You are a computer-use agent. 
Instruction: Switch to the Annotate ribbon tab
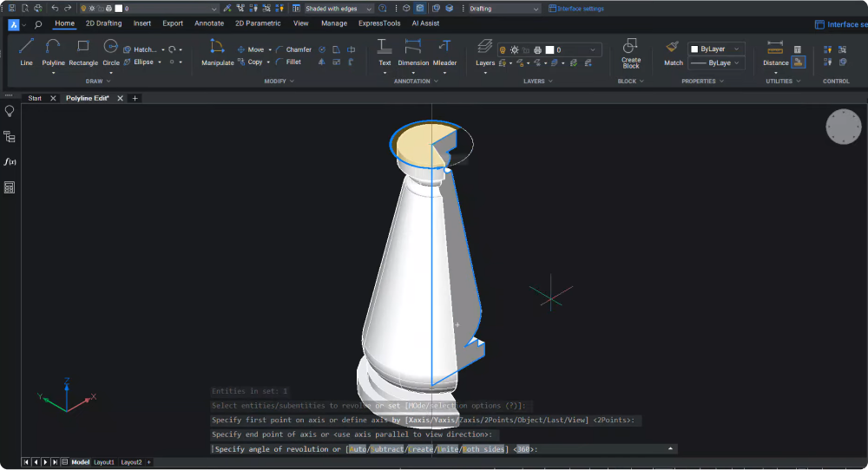(x=208, y=23)
